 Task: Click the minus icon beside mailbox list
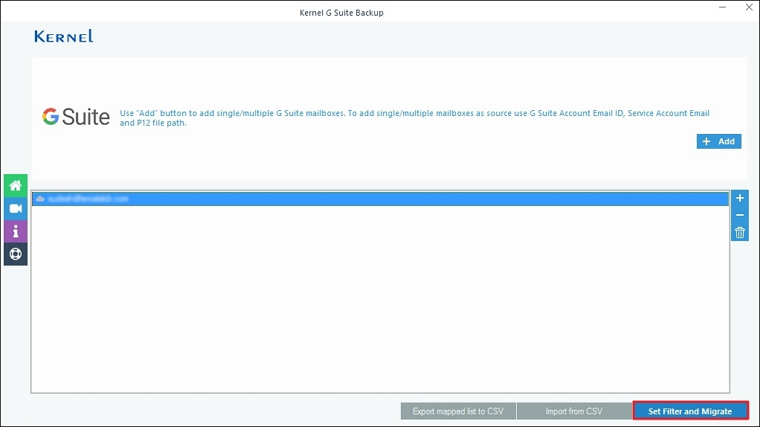[740, 215]
